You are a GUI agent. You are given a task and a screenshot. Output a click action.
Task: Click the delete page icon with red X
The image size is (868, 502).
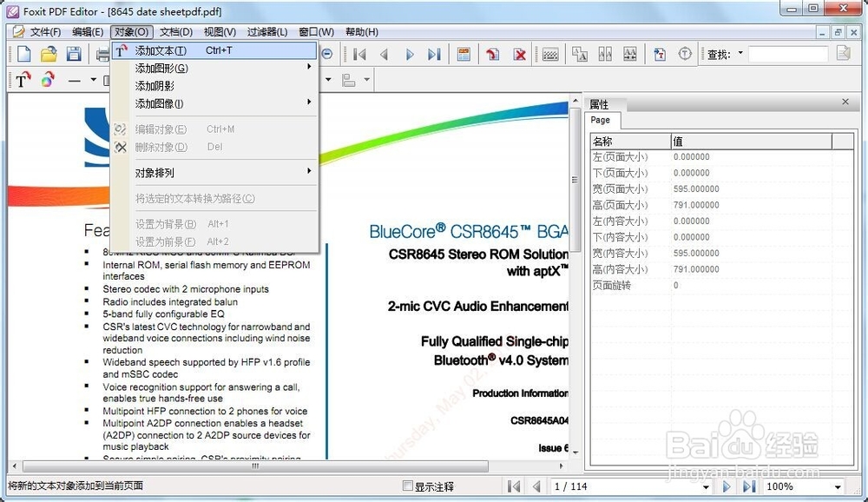tap(519, 55)
